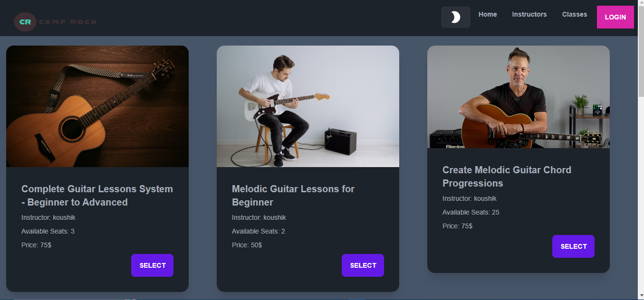Select the Melodic Guitar Lessons for Beginner class
This screenshot has width=644, height=300.
coord(363,265)
